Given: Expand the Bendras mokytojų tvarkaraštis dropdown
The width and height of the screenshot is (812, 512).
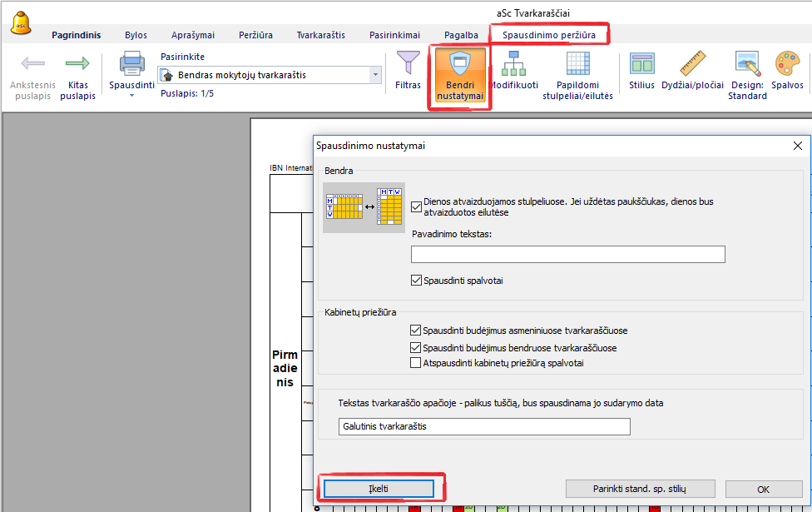Looking at the screenshot, I should [x=376, y=75].
